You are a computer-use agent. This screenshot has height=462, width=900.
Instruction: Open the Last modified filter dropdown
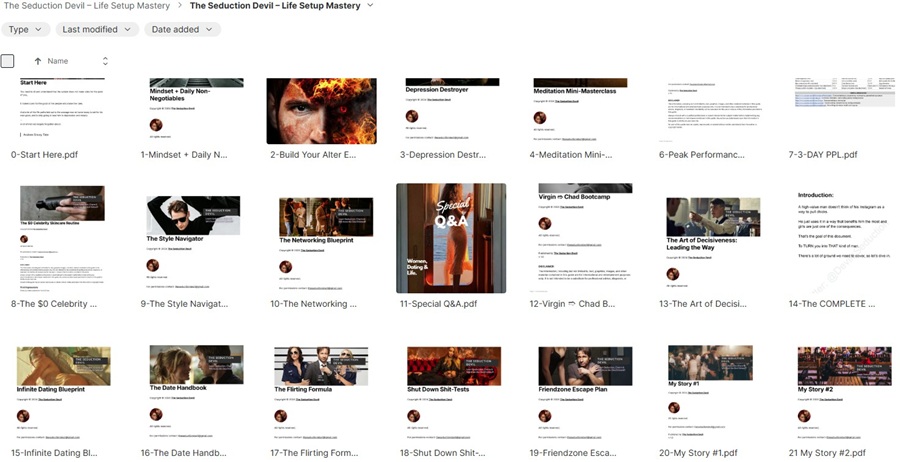tap(96, 30)
